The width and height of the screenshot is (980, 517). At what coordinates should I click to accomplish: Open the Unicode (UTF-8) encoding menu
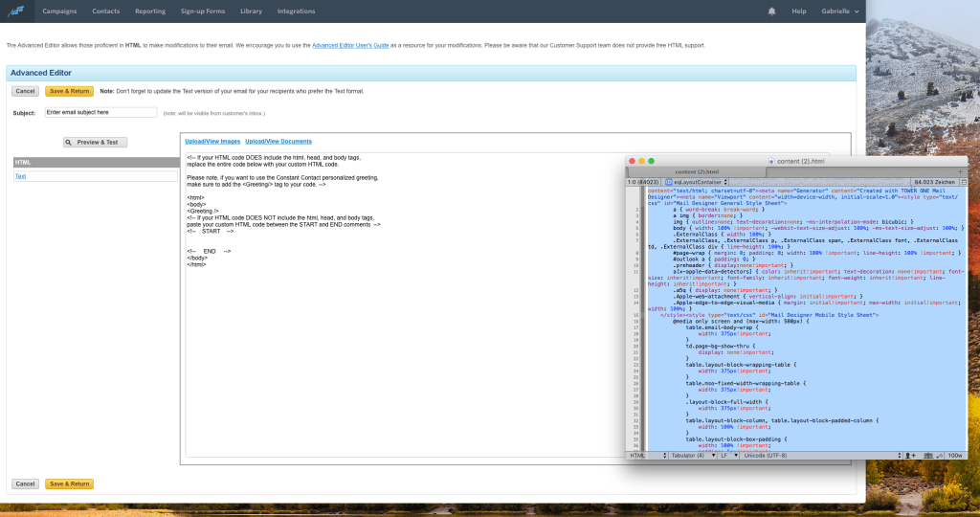(822, 456)
